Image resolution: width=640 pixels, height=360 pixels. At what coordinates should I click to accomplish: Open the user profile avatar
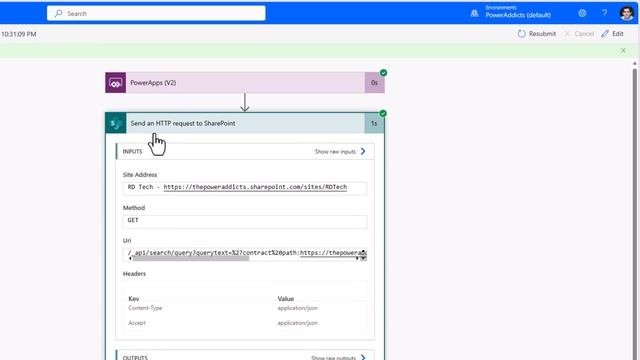tap(627, 13)
